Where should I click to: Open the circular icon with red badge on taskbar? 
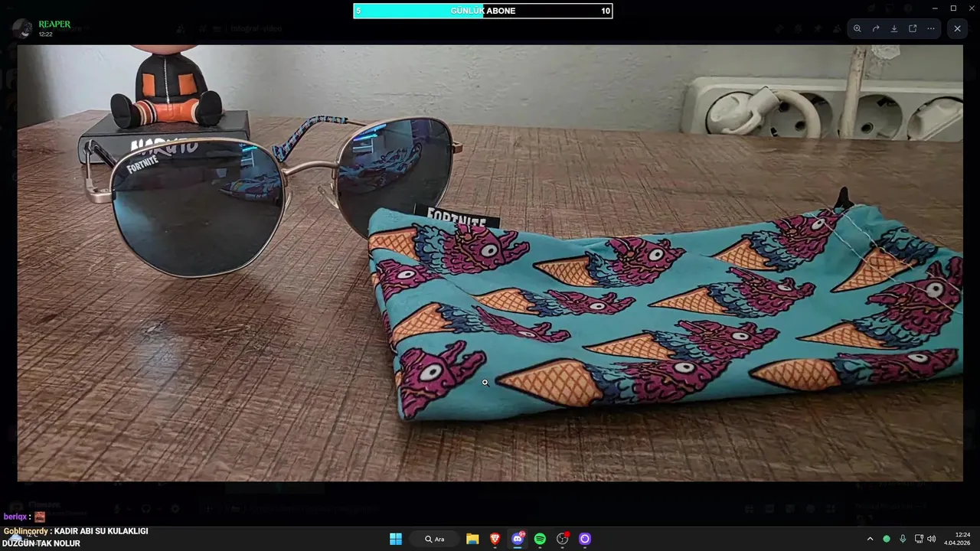click(563, 539)
